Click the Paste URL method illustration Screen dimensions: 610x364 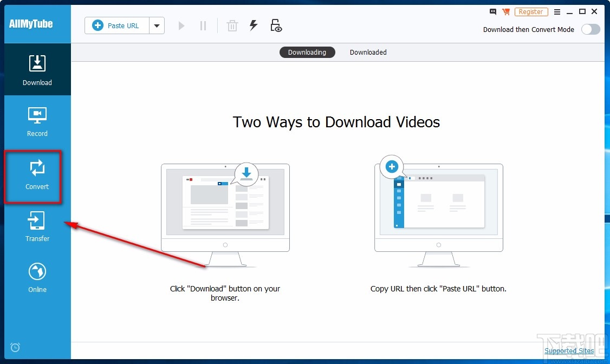[x=438, y=212]
